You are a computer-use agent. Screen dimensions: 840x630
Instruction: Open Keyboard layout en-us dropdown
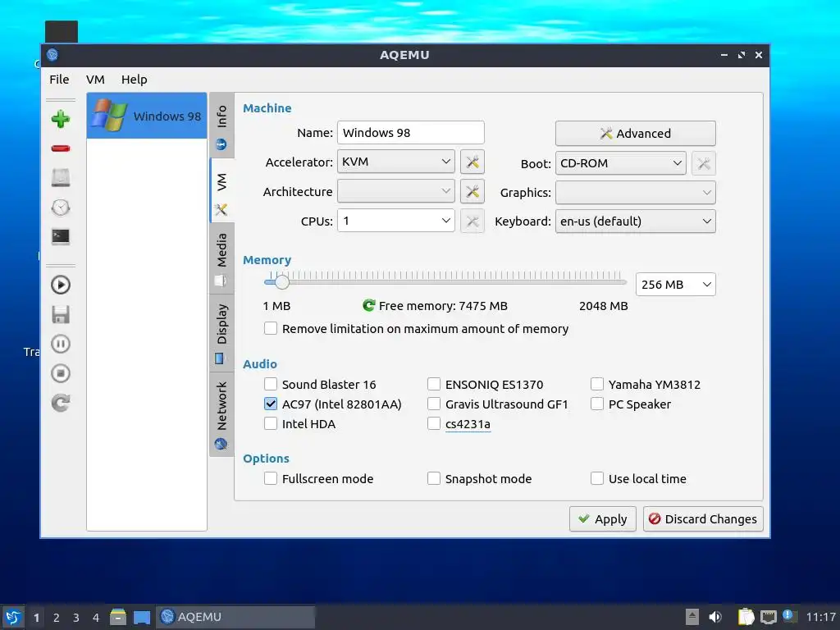coord(636,221)
